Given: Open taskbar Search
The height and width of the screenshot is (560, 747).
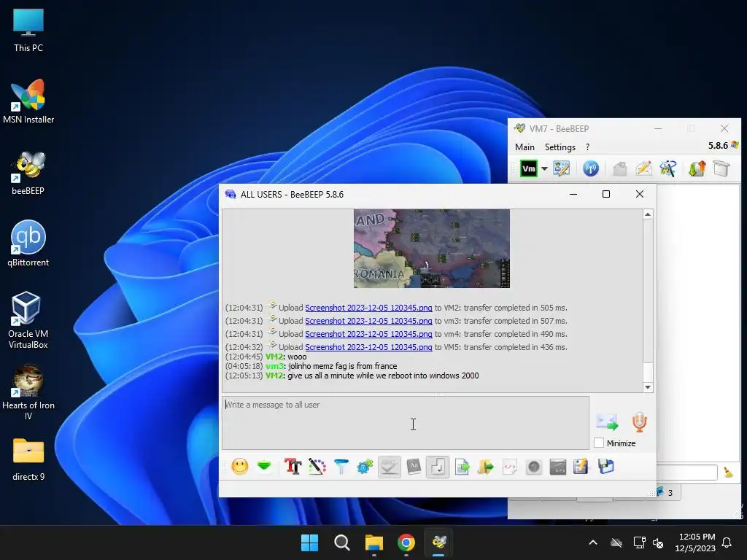Looking at the screenshot, I should click(341, 542).
